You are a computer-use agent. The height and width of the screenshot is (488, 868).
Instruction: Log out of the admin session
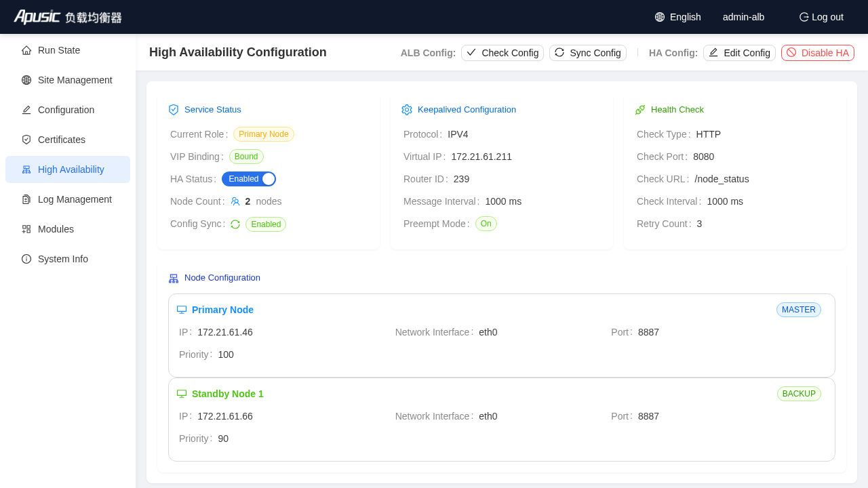pos(821,17)
